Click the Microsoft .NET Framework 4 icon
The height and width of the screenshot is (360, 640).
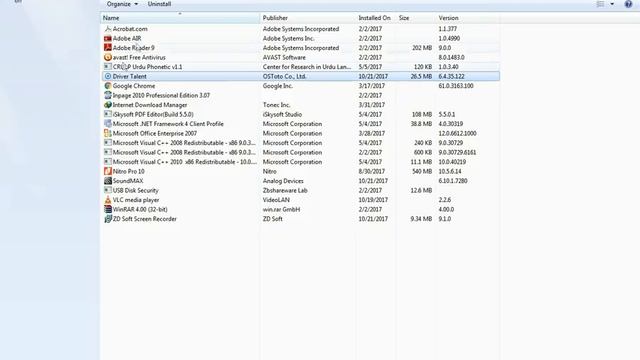(x=108, y=124)
